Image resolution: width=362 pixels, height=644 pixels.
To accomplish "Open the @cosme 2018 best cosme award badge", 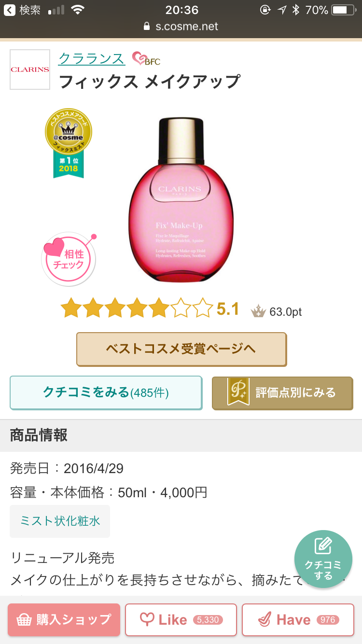I will click(x=69, y=143).
